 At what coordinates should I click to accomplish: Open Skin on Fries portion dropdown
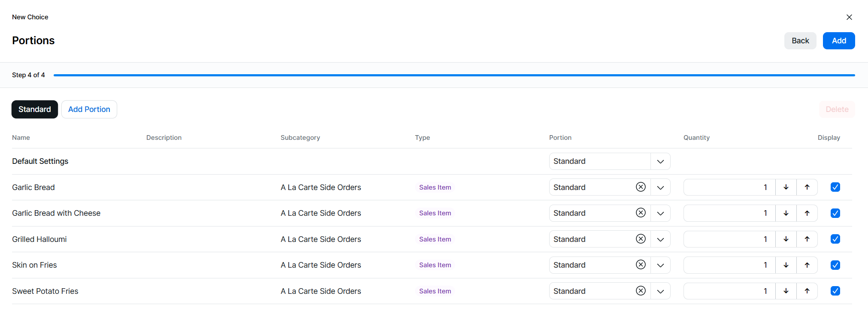tap(660, 265)
